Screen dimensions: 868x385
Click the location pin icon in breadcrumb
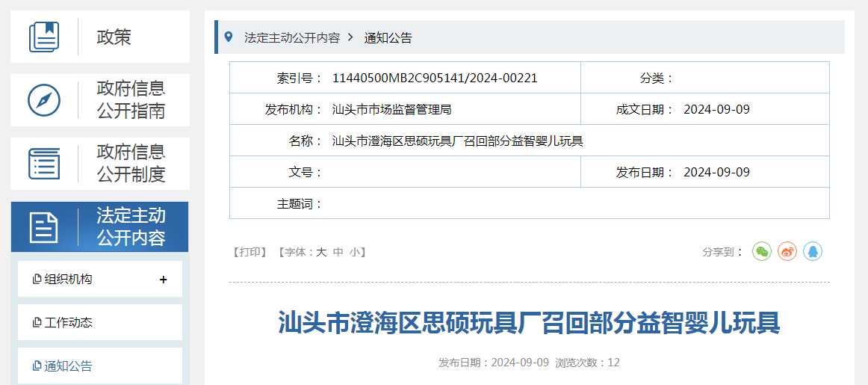pos(229,37)
